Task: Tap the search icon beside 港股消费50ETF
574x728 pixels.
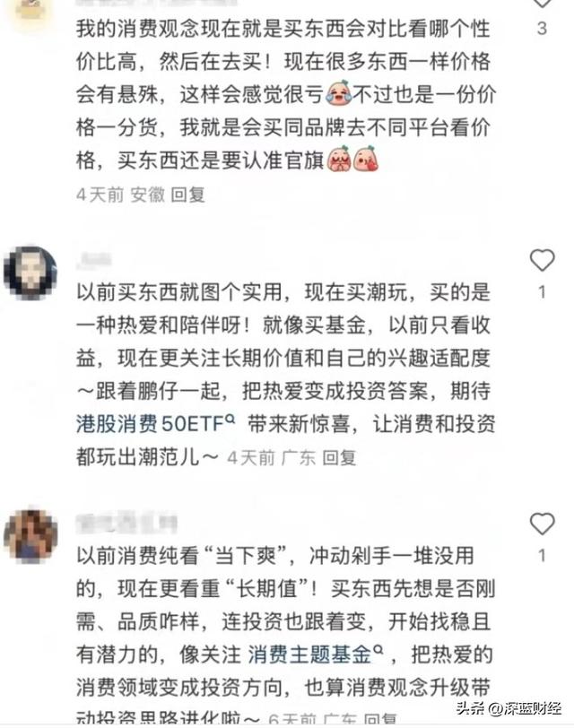Action: pos(230,419)
